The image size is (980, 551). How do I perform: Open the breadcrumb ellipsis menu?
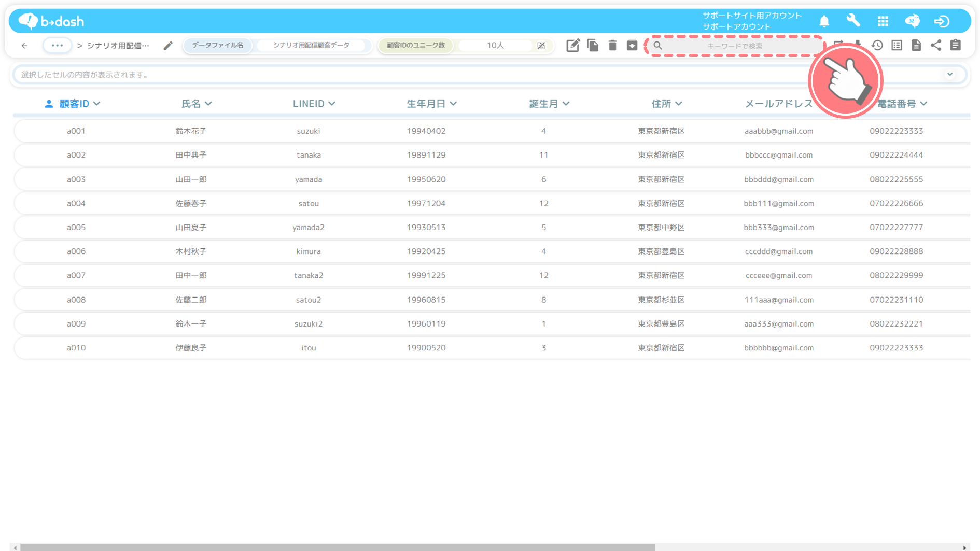[x=57, y=46]
